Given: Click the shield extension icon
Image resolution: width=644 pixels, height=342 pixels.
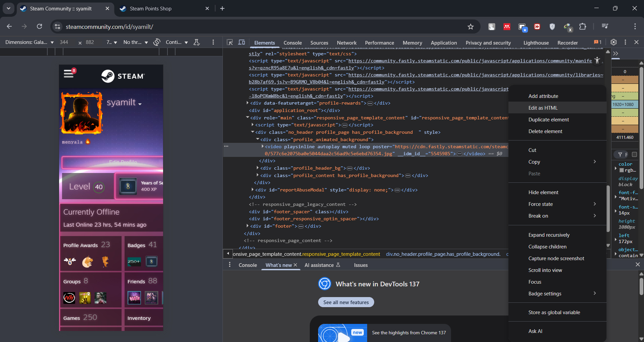Looking at the screenshot, I should [x=552, y=26].
